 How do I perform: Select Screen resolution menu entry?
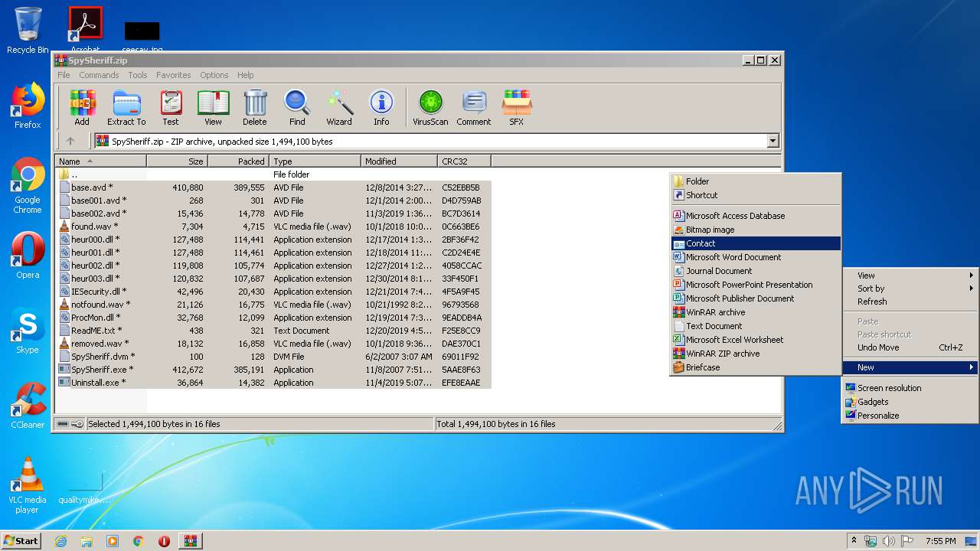point(910,388)
